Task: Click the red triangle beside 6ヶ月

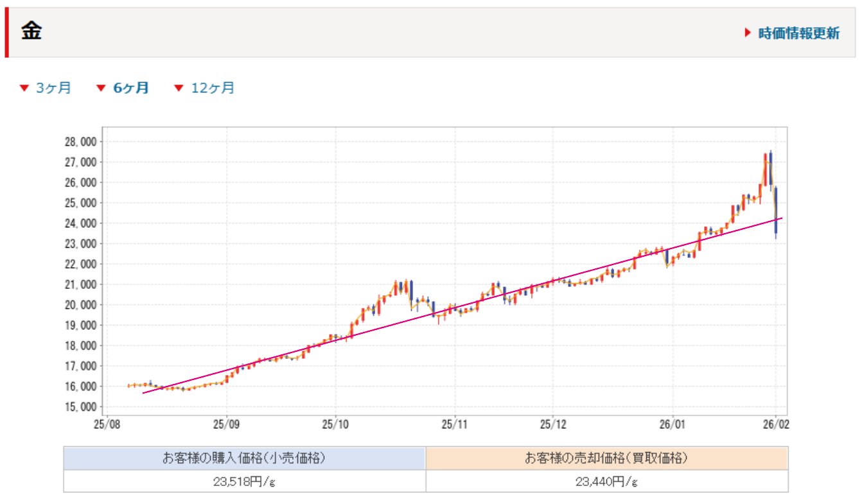Action: [101, 88]
